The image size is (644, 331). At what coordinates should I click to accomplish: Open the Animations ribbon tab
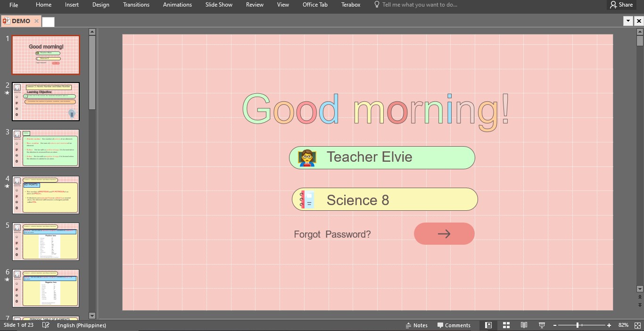click(177, 5)
